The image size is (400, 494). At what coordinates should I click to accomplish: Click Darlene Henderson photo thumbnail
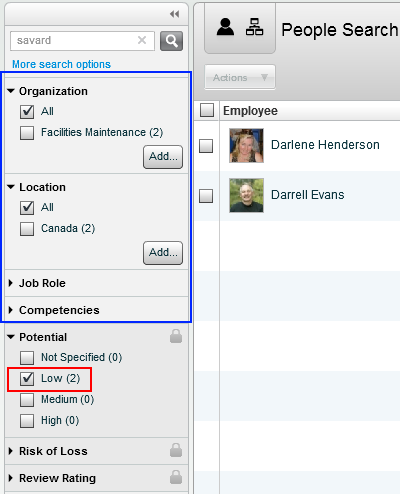pyautogui.click(x=246, y=146)
